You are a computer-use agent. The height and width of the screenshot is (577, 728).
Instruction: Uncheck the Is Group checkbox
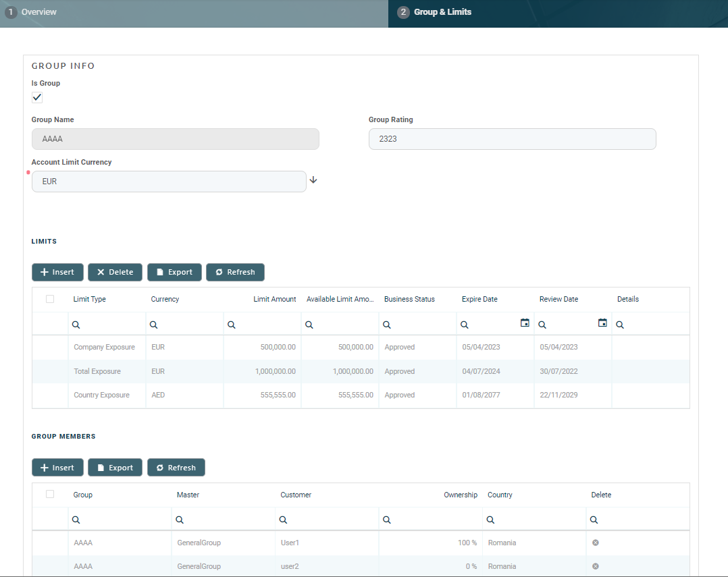37,98
